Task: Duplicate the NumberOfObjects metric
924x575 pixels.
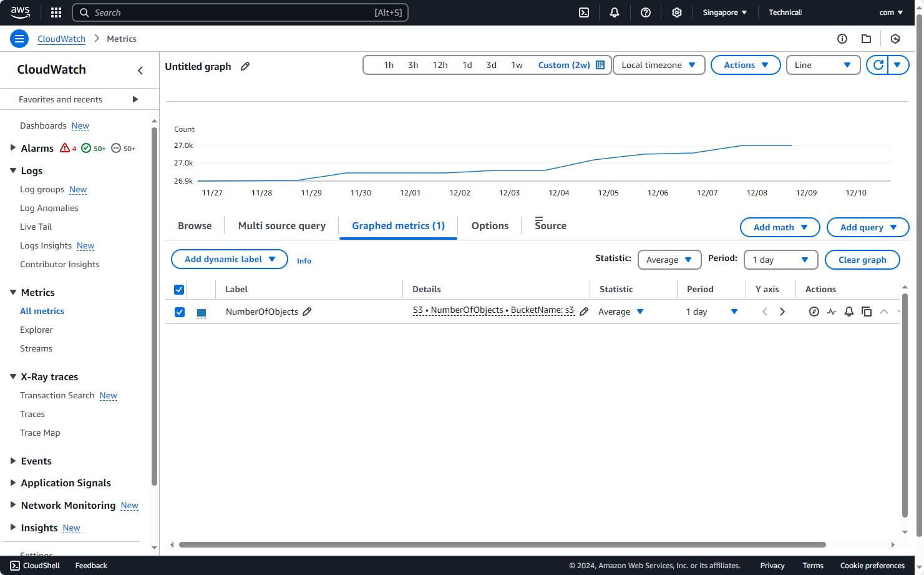Action: click(x=867, y=312)
